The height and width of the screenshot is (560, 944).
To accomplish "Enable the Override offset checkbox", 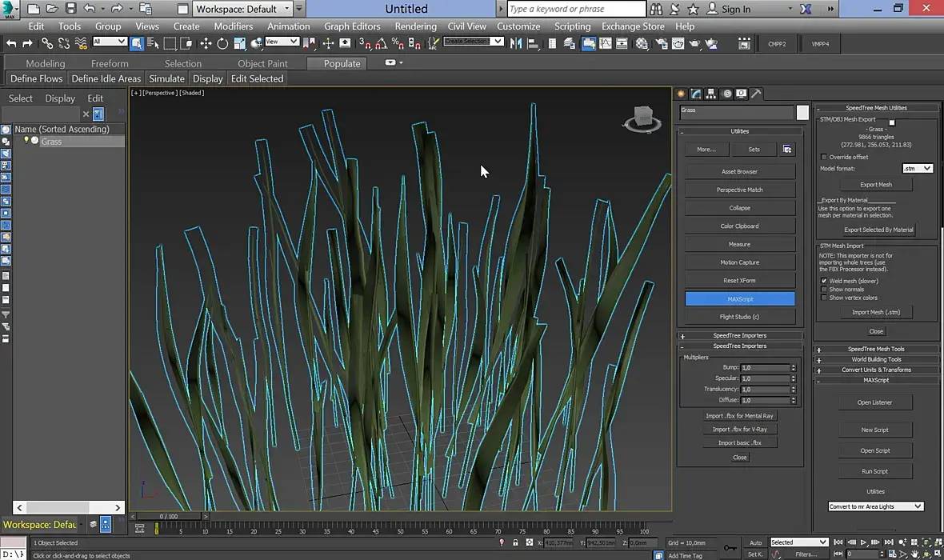I will 825,157.
